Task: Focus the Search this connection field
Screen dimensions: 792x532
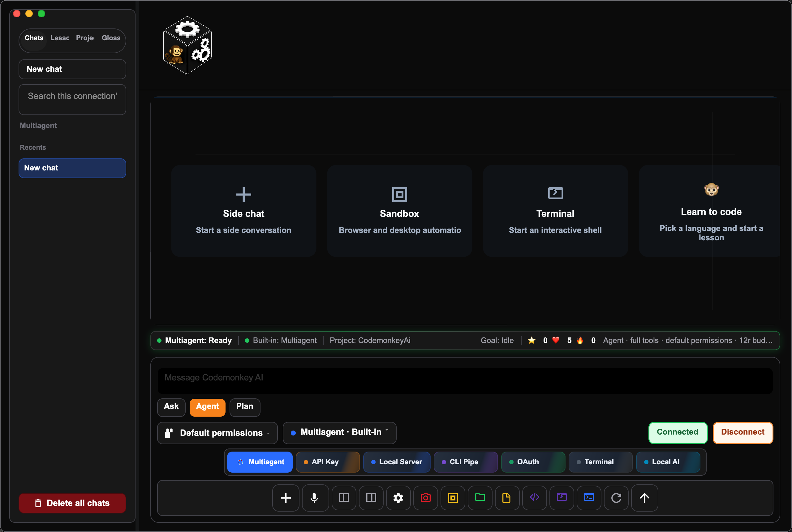Action: (x=72, y=99)
